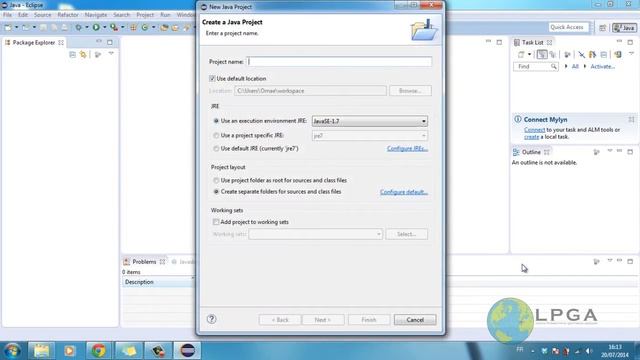Click File Explorer icon in taskbar
Image resolution: width=640 pixels, height=360 pixels.
coord(41,350)
